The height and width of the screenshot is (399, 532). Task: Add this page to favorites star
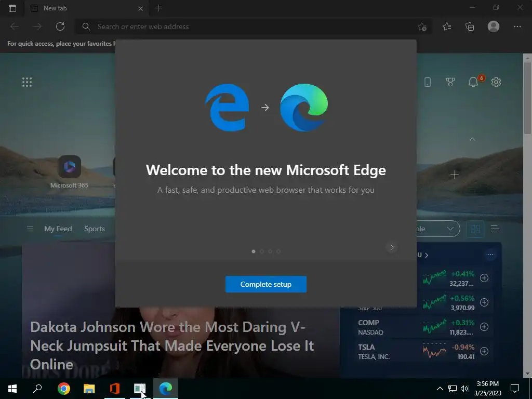click(422, 27)
